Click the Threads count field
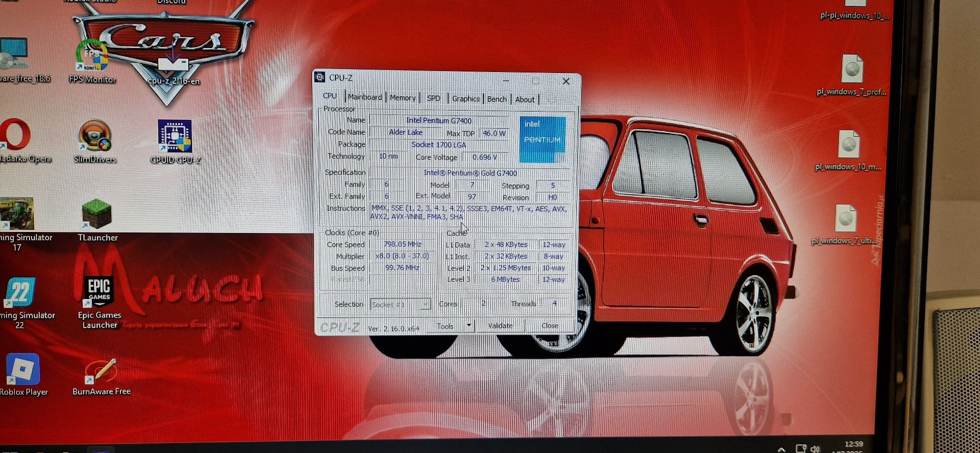The image size is (980, 453). [554, 303]
